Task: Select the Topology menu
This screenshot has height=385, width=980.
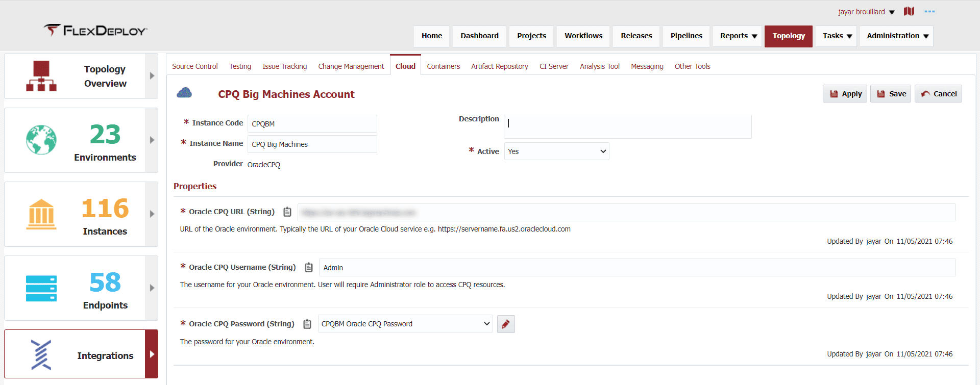Action: coord(789,36)
